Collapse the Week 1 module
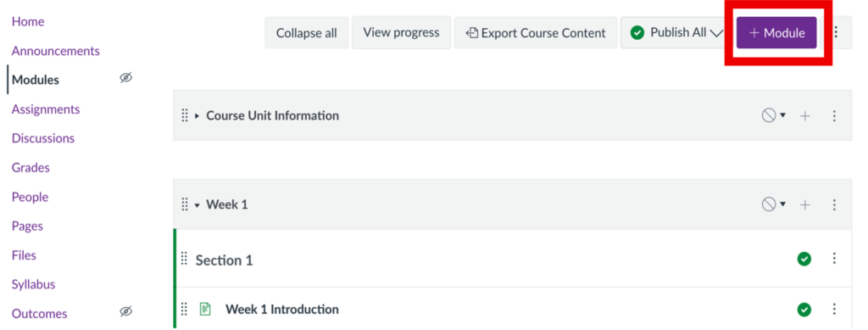Screen dimensions: 868x330 click(x=197, y=205)
